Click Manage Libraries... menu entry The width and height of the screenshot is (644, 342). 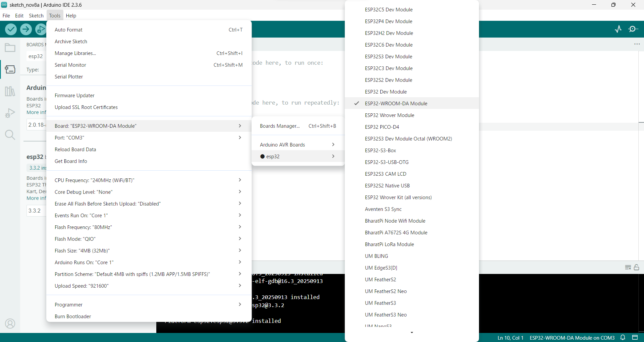149,53
